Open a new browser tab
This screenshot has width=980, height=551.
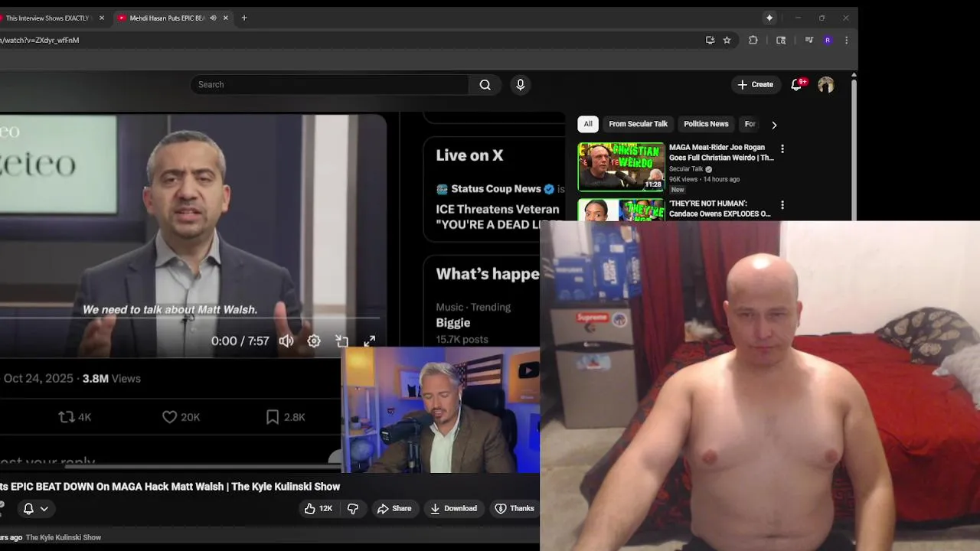click(244, 18)
